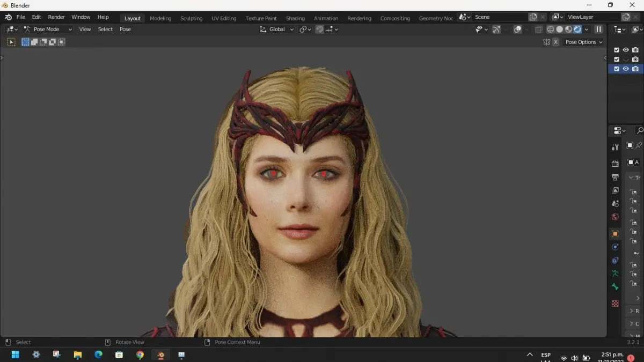Image resolution: width=644 pixels, height=362 pixels.
Task: Open the ESP language indicator
Action: tap(546, 356)
